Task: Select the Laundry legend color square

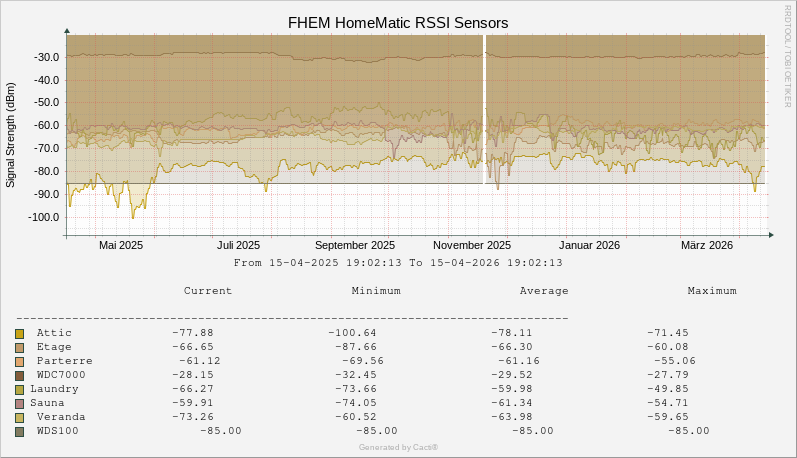Action: [20, 389]
